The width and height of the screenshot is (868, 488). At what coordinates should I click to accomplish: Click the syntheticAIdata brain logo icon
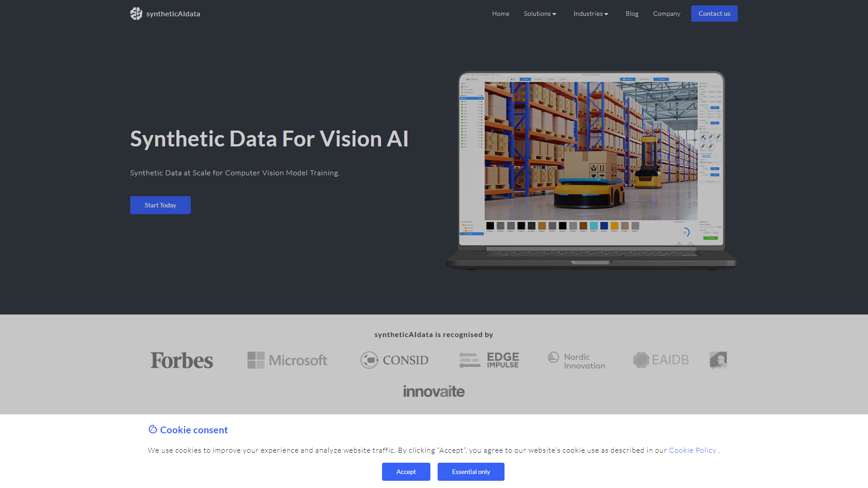(136, 14)
